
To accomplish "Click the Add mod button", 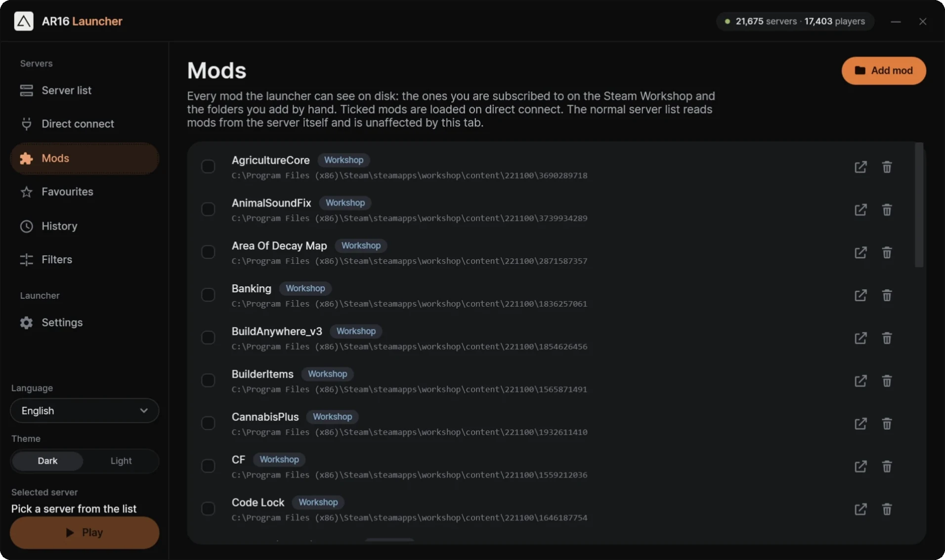I will click(x=884, y=71).
